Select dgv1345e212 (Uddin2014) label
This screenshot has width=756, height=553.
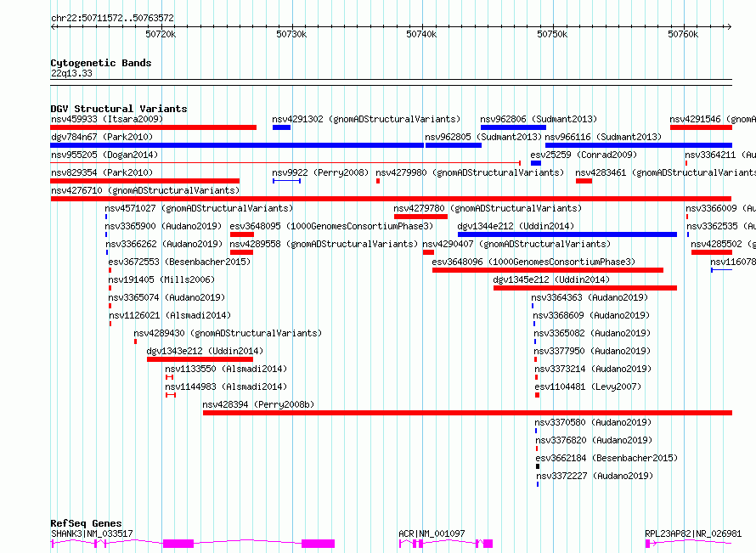pyautogui.click(x=551, y=279)
